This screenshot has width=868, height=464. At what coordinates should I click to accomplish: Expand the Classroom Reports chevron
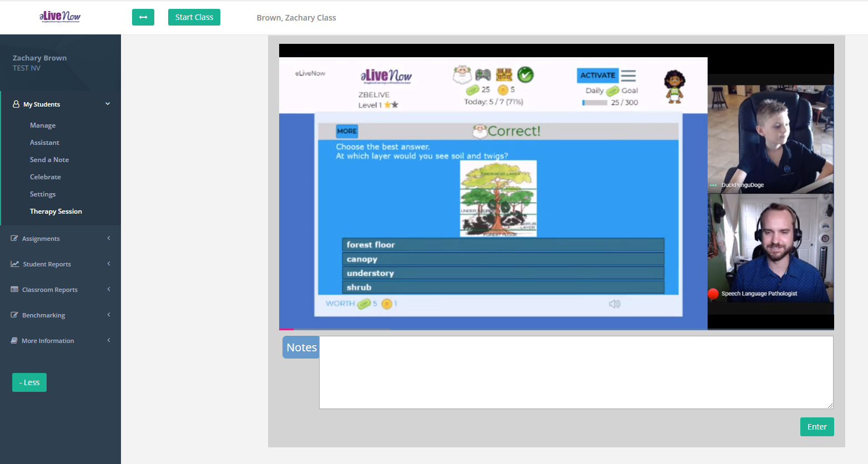point(109,289)
